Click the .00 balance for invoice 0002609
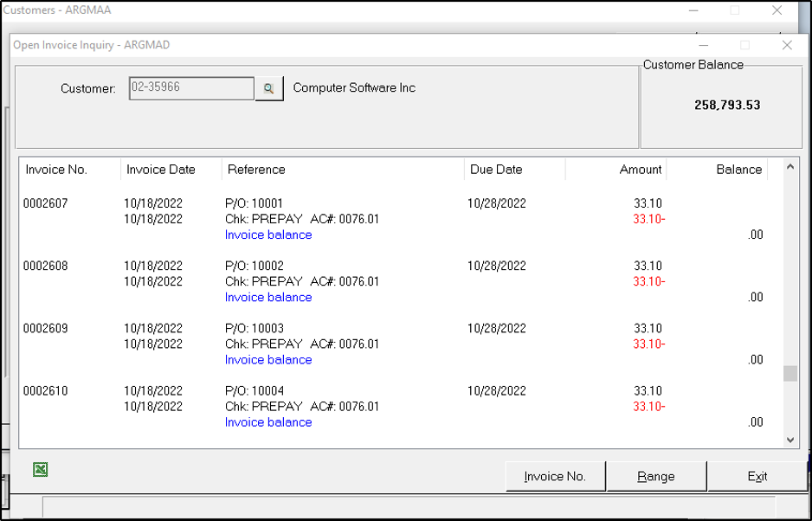The height and width of the screenshot is (521, 812). coord(756,359)
